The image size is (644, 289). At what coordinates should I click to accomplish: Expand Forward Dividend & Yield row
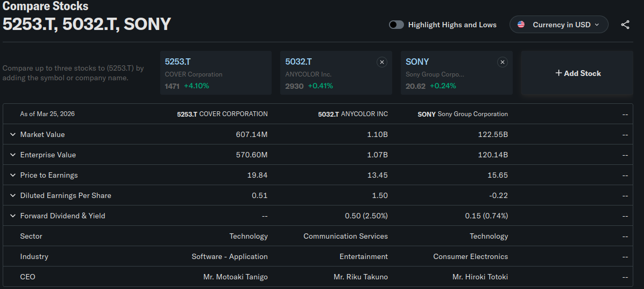tap(13, 216)
